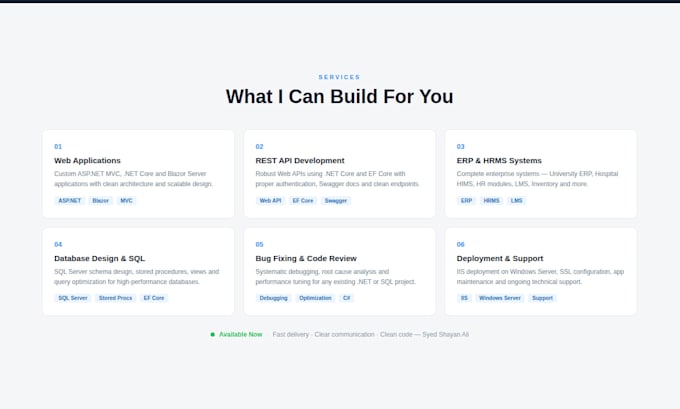Click the Support tag

542,298
